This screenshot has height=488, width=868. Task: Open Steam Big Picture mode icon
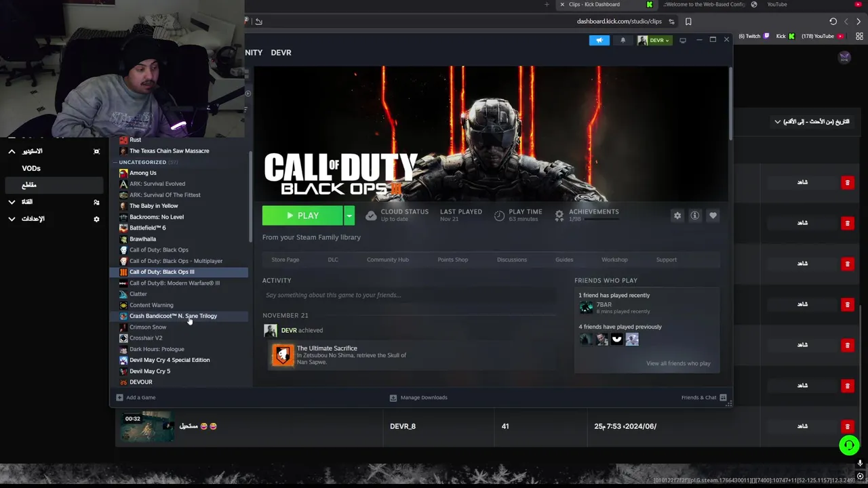click(x=683, y=40)
